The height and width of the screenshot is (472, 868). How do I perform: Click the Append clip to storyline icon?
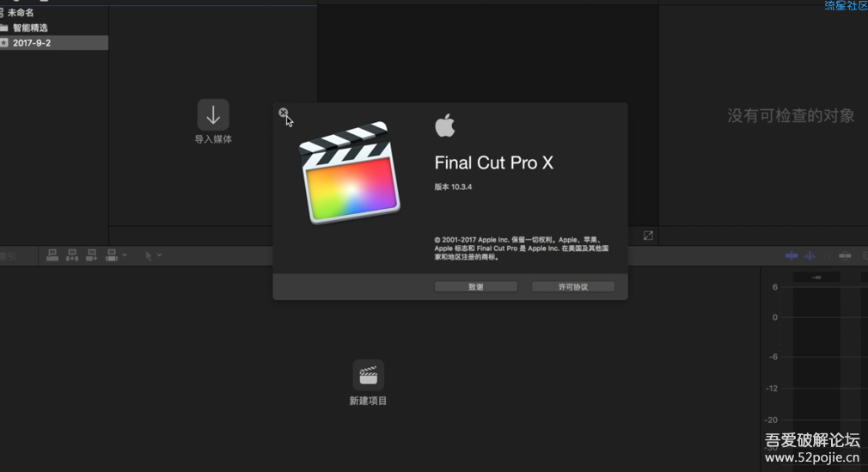click(91, 254)
